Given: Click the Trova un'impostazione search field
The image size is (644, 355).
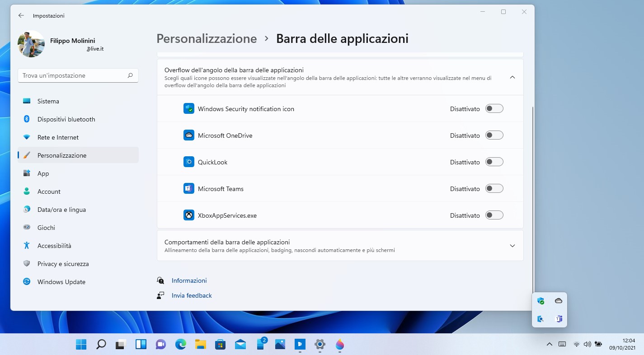Looking at the screenshot, I should (x=78, y=75).
